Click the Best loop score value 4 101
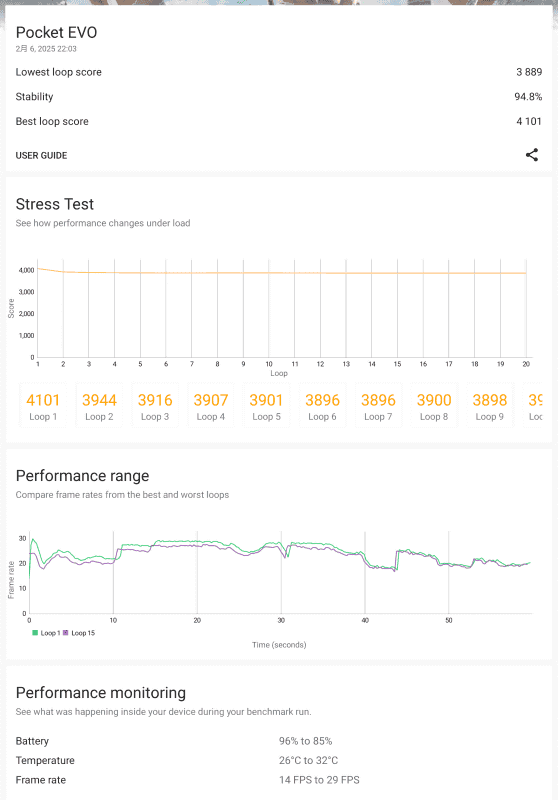Viewport: 558px width, 800px height. coord(529,121)
